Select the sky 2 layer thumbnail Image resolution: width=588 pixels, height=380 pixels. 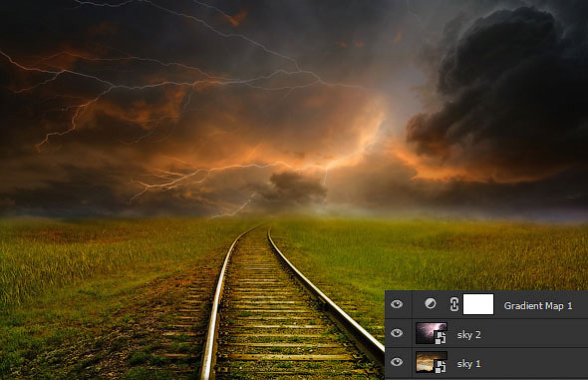[x=432, y=333]
